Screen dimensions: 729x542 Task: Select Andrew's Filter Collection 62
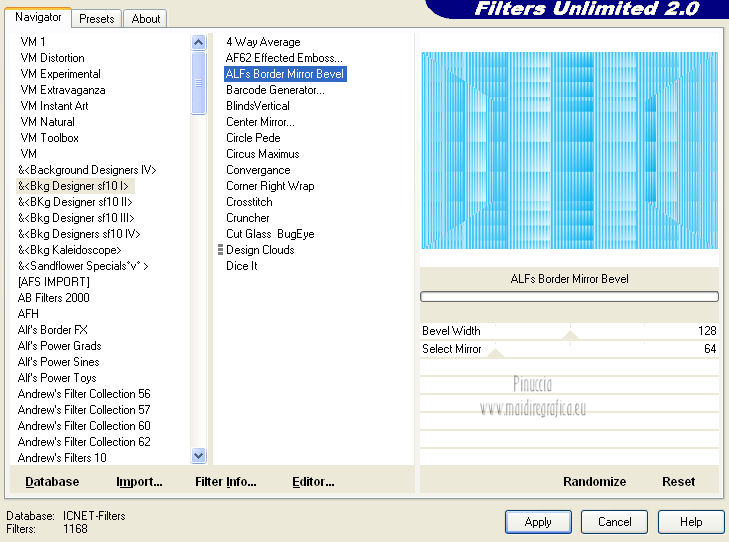pyautogui.click(x=84, y=442)
